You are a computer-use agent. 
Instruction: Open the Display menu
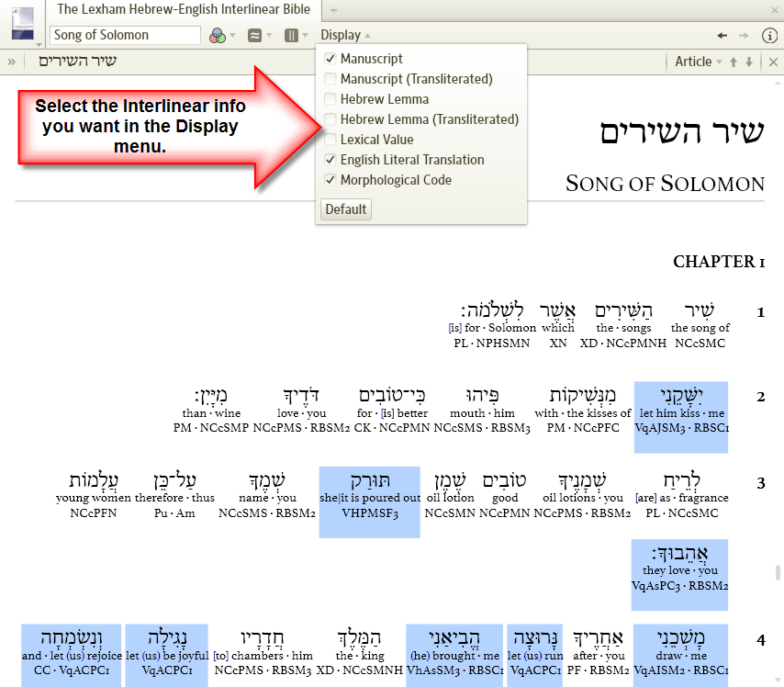(345, 35)
